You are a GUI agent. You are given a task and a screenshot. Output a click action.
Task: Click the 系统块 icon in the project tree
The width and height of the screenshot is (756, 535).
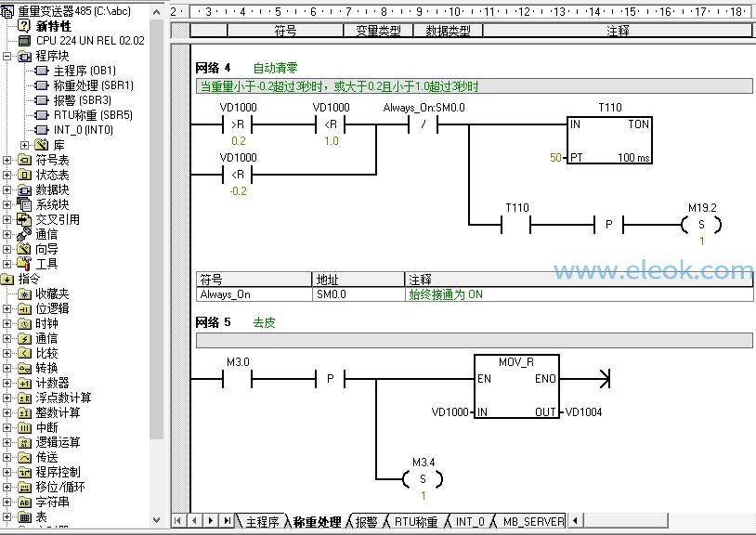point(24,204)
